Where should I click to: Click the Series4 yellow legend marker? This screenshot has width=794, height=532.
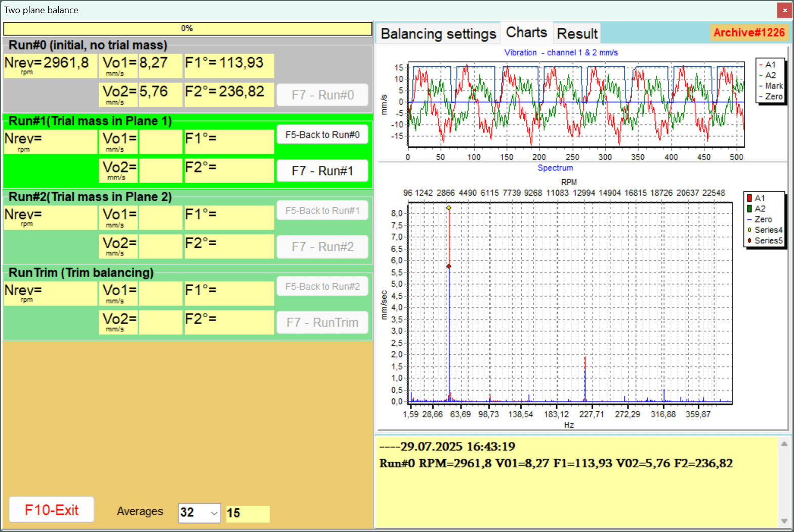tap(749, 230)
